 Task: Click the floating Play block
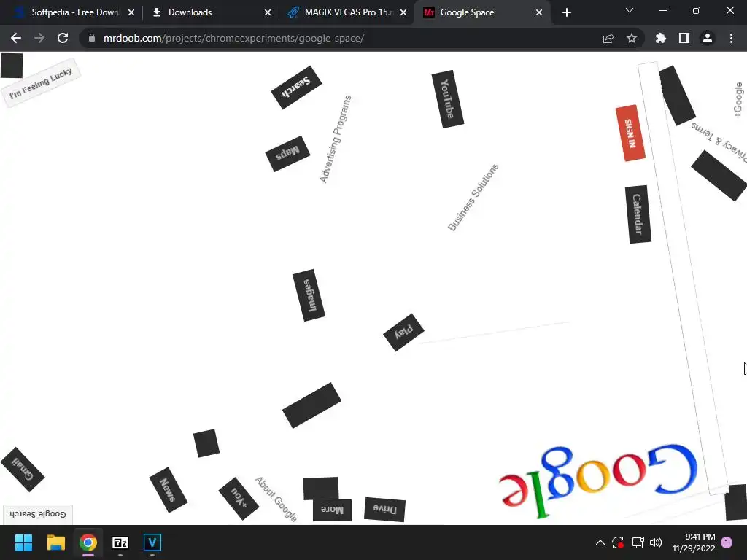tap(403, 332)
